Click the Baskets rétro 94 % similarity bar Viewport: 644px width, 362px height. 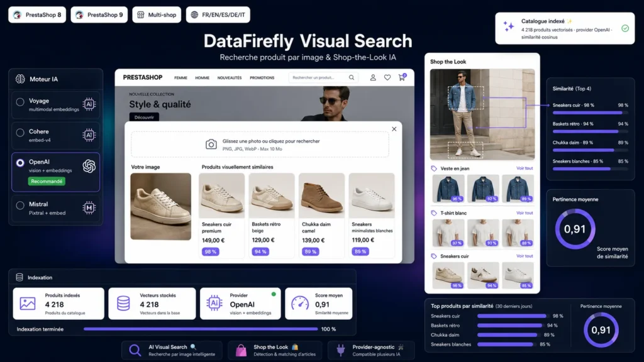(x=590, y=132)
